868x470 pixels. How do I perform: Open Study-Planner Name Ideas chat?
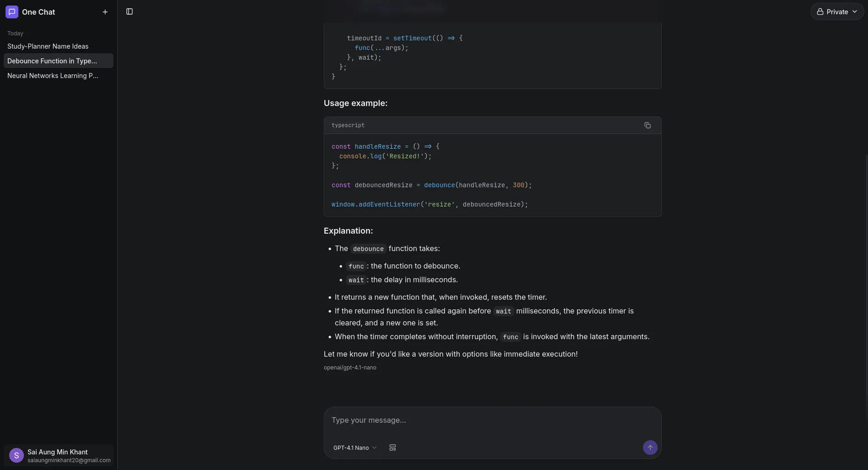[58, 46]
